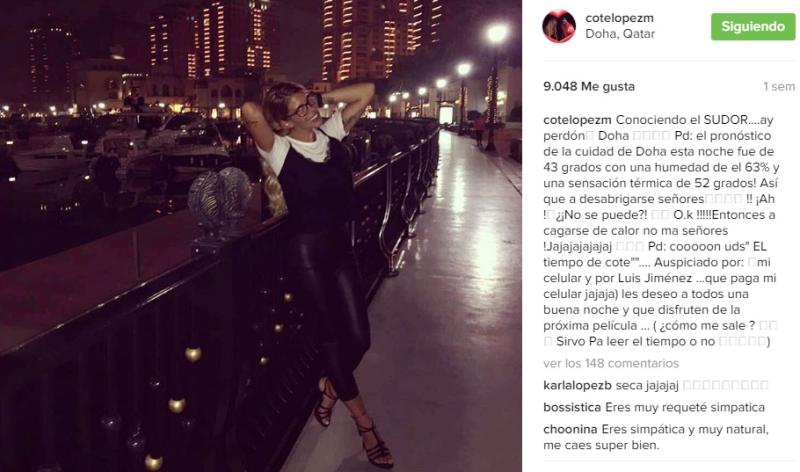
Task: Open commenter bossistica's profile
Action: point(572,407)
